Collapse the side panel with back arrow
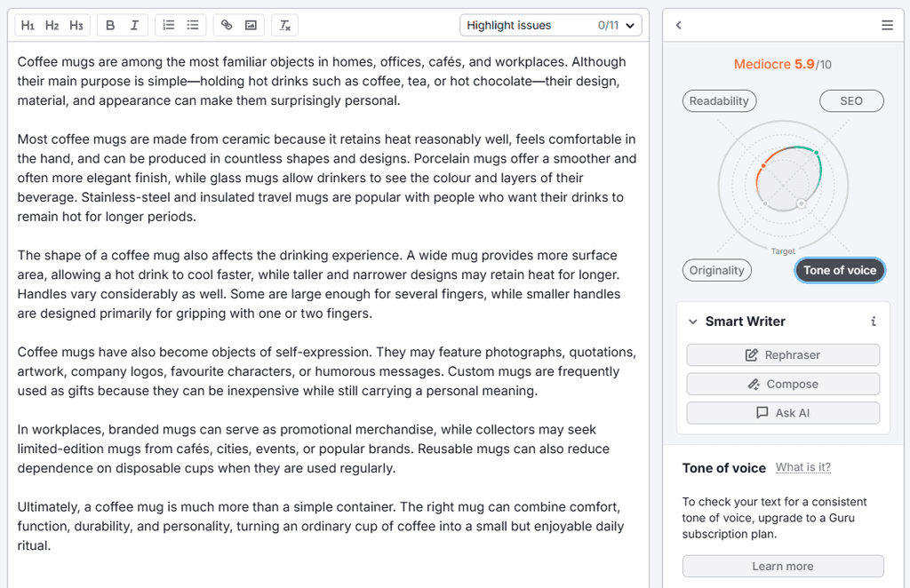 [678, 26]
